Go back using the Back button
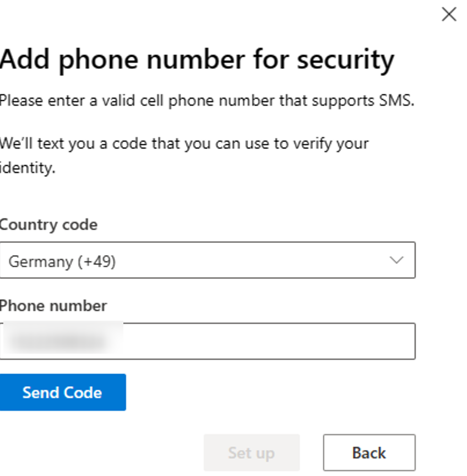 [x=369, y=452]
